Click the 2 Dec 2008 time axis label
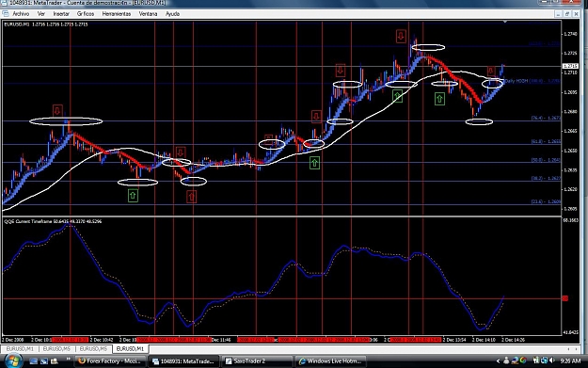588x368 pixels. [x=13, y=340]
